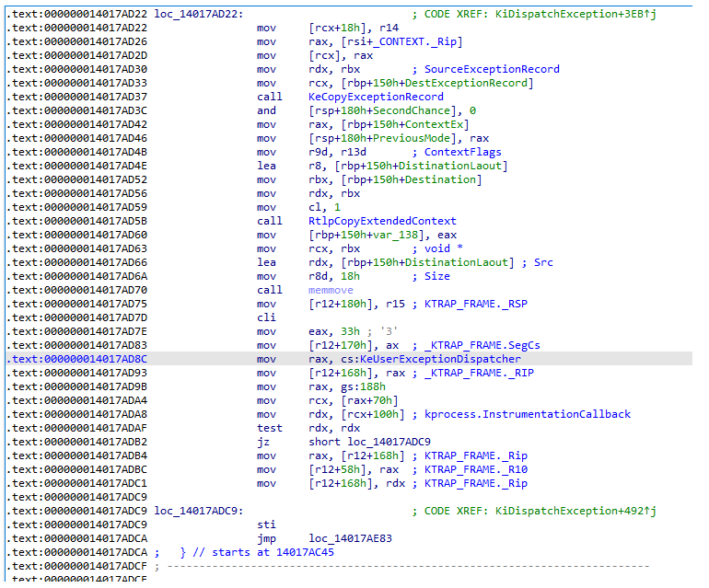Image resolution: width=709 pixels, height=588 pixels.
Task: Click address 000000014017AD5B of RtlpCopyExtendedContext call
Action: [76, 221]
